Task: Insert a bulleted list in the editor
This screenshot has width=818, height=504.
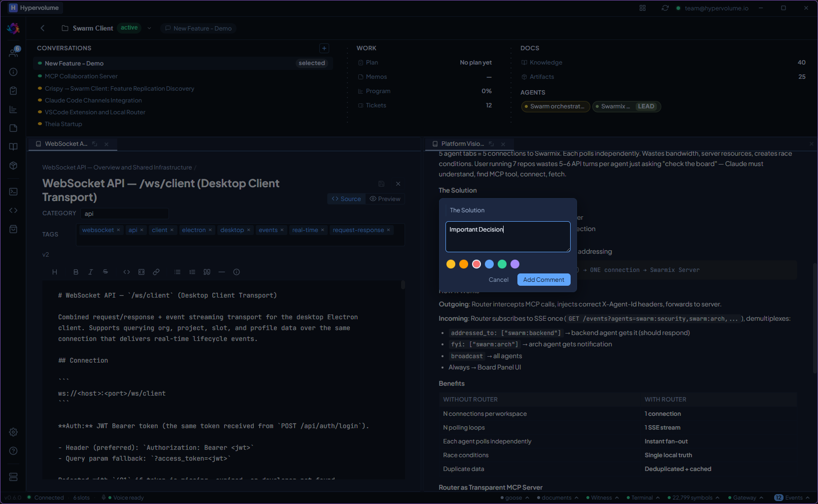Action: 177,272
